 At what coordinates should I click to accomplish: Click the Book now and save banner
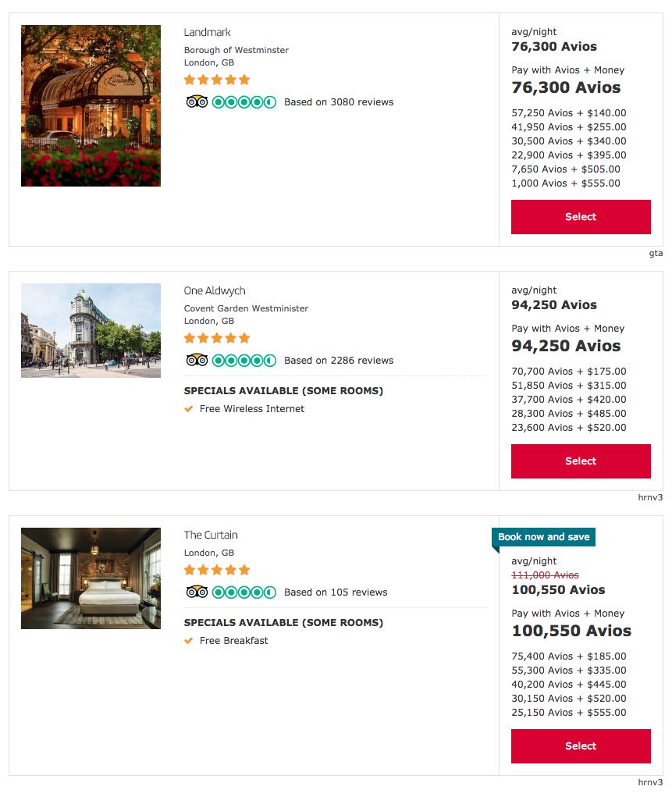[543, 537]
